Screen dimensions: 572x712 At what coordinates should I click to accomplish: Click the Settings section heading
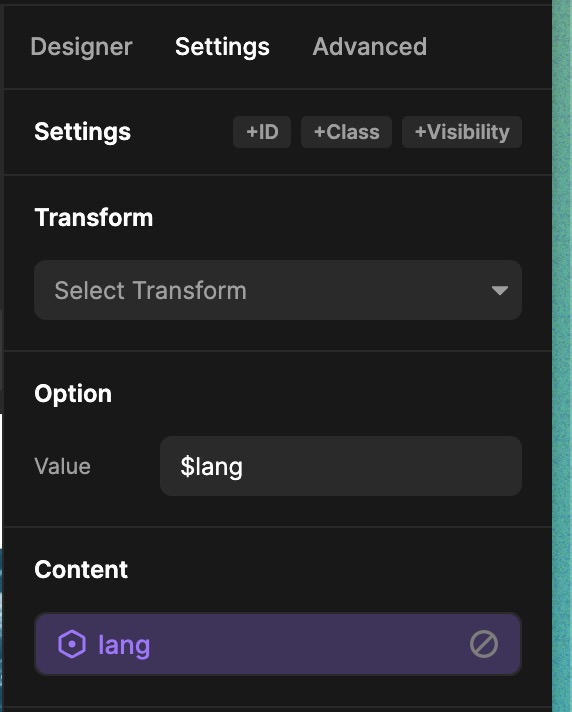tap(83, 132)
